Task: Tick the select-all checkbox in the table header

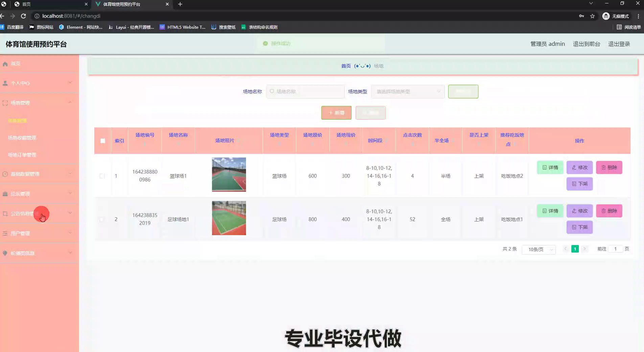Action: 103,141
